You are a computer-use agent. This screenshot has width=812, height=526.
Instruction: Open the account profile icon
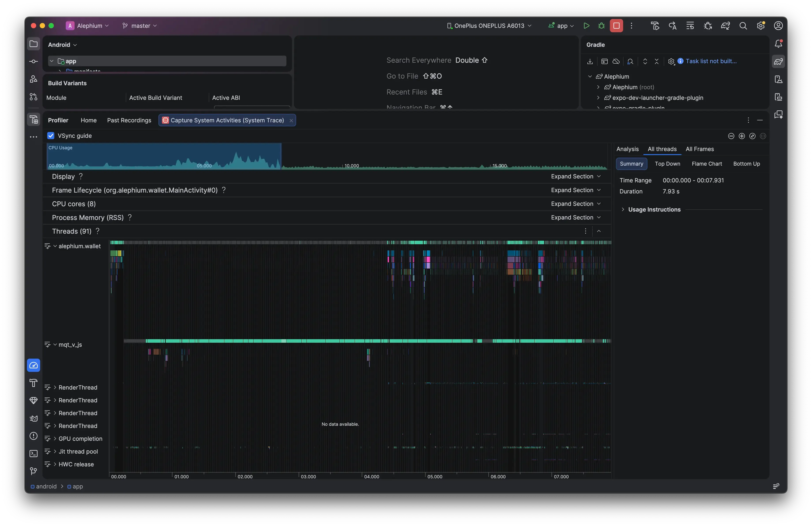778,26
